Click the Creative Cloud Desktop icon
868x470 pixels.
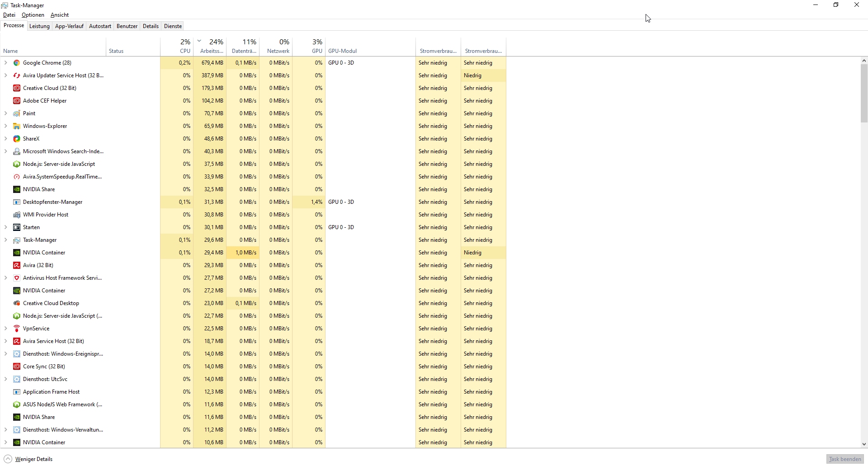click(17, 303)
